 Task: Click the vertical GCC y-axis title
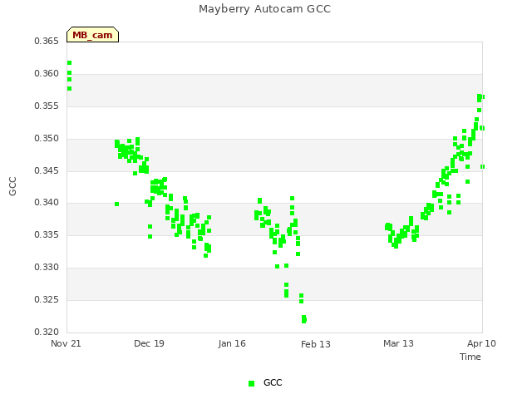coord(12,186)
